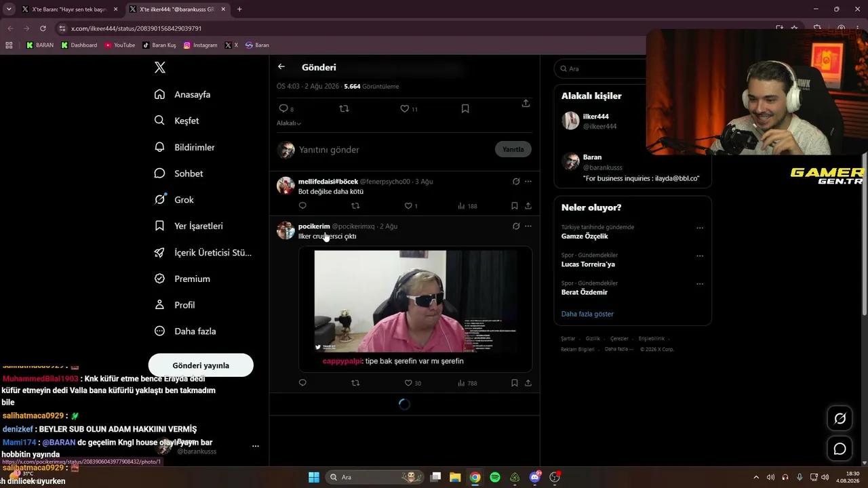Open Keşfet explore page
Image resolution: width=868 pixels, height=488 pixels.
pyautogui.click(x=176, y=121)
